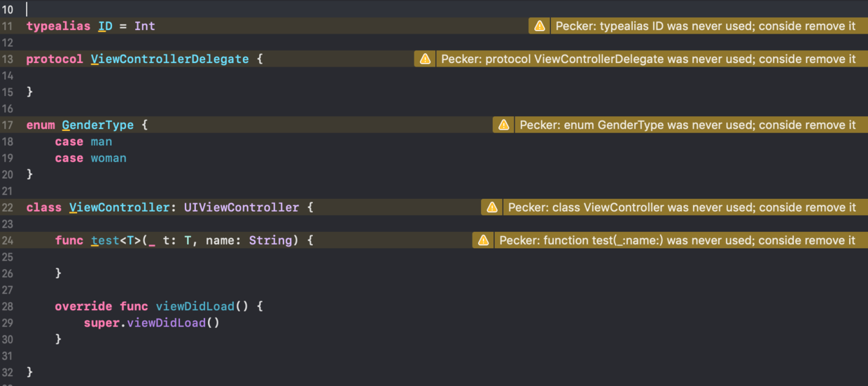Click line number 24 in gutter

(x=8, y=241)
